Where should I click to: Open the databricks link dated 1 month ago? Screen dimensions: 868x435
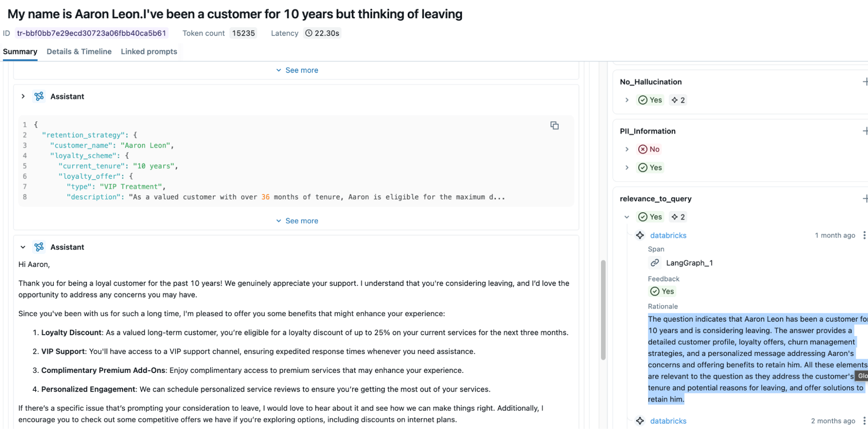pos(668,235)
